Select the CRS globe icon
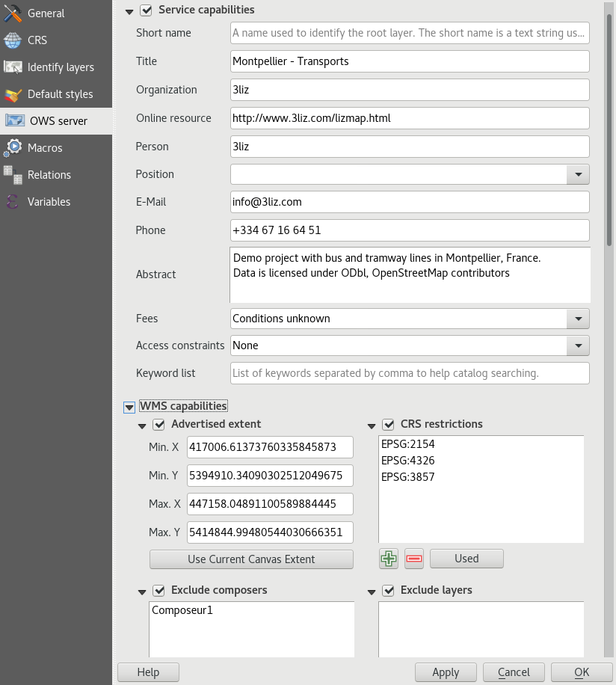The width and height of the screenshot is (616, 685). [13, 40]
